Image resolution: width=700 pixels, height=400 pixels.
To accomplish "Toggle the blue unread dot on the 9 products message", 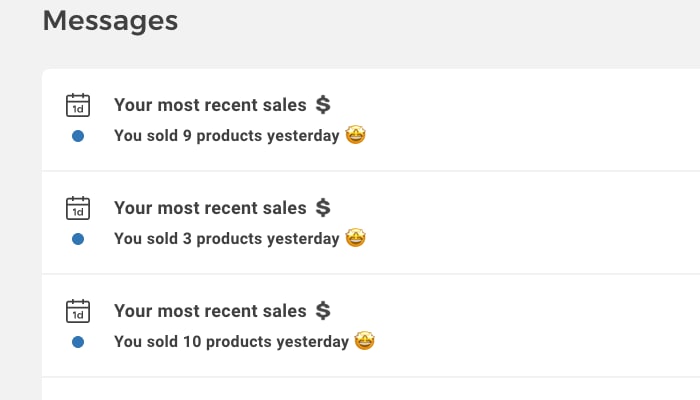I will click(78, 136).
